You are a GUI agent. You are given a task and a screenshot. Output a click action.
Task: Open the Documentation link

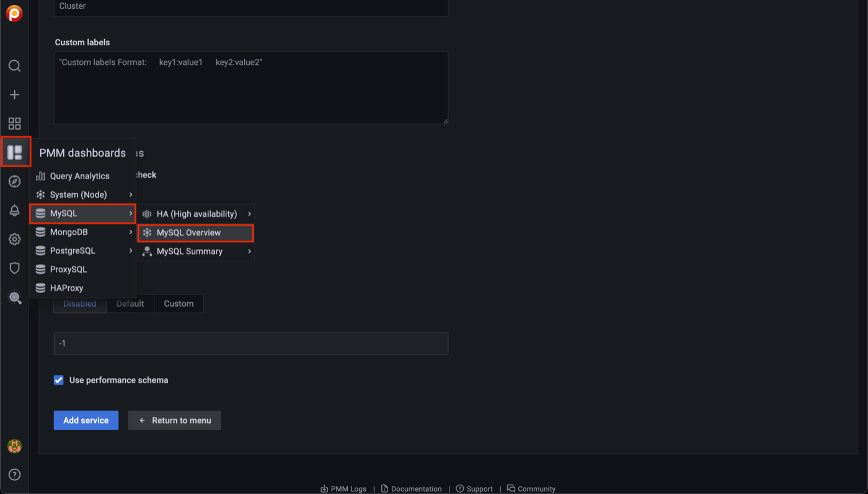(411, 488)
